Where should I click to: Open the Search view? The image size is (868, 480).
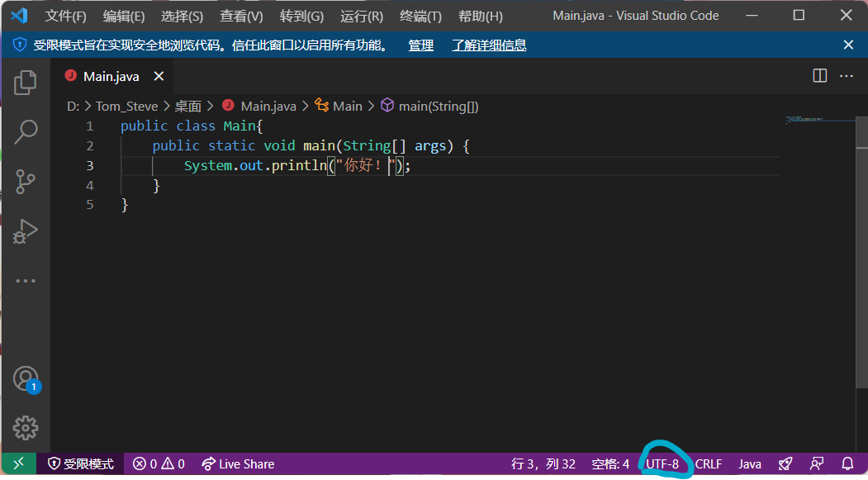point(25,132)
